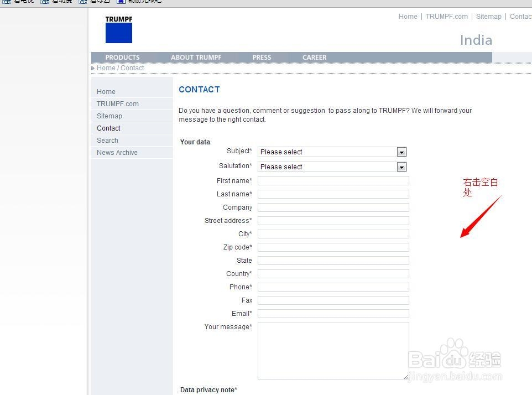532x395 pixels.
Task: Open the Salutation dropdown arrow
Action: 401,167
